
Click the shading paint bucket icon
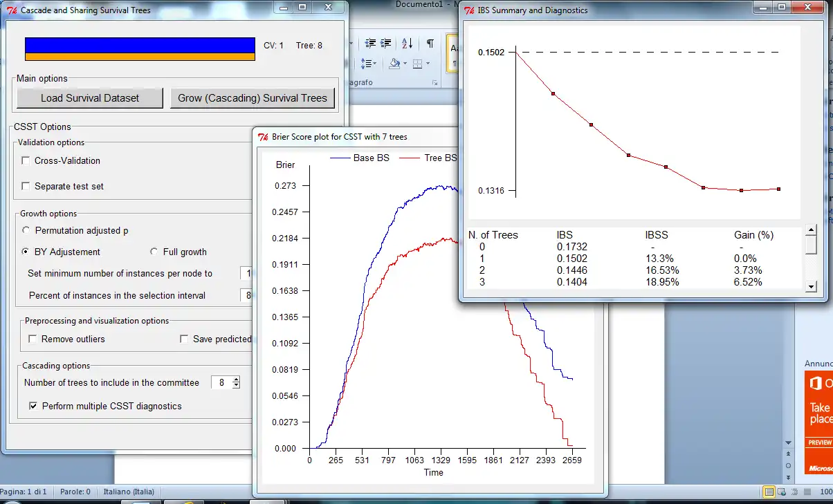point(394,64)
